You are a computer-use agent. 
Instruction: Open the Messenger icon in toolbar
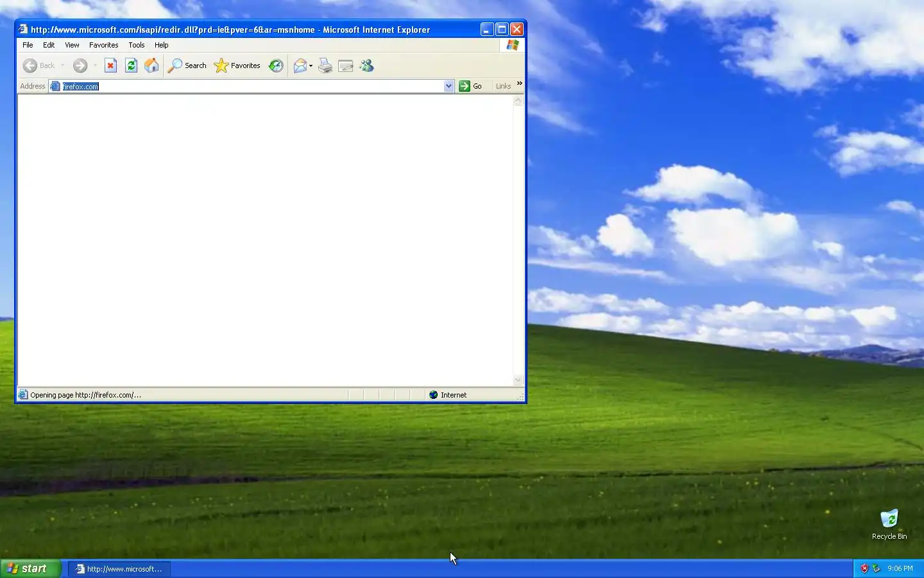click(x=366, y=66)
